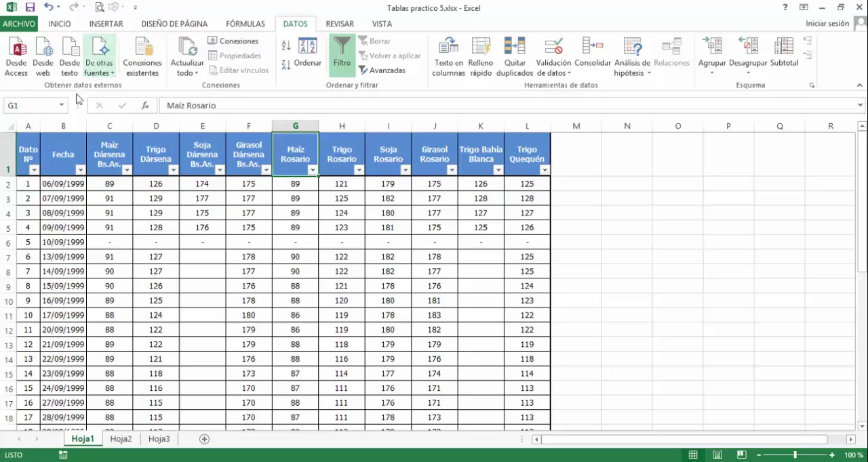The height and width of the screenshot is (462, 868).
Task: Switch to Normal view in status bar
Action: click(693, 455)
